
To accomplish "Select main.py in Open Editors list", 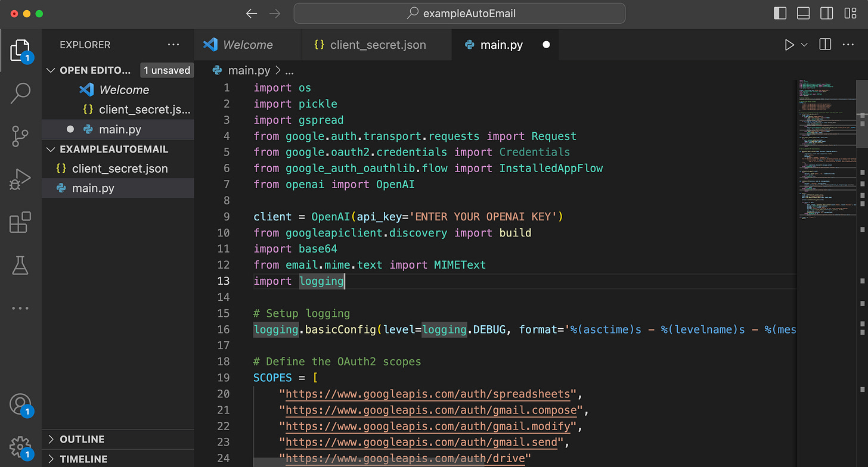I will click(118, 129).
